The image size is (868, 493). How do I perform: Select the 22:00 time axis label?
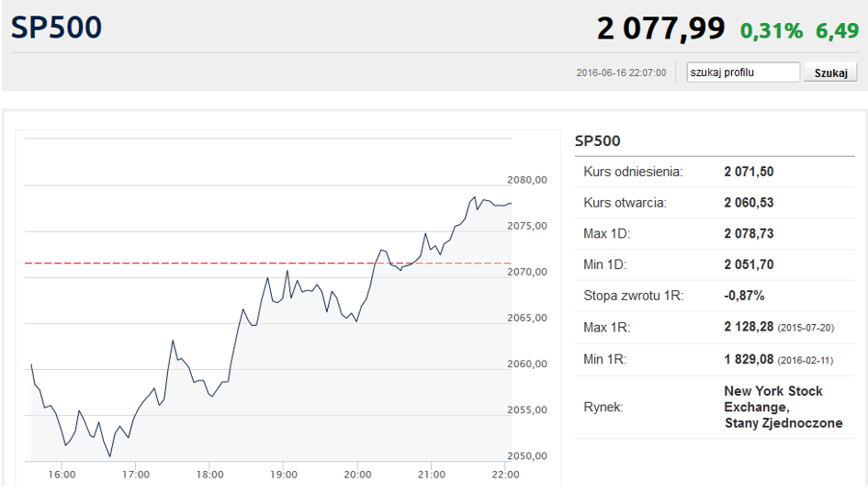[x=505, y=475]
